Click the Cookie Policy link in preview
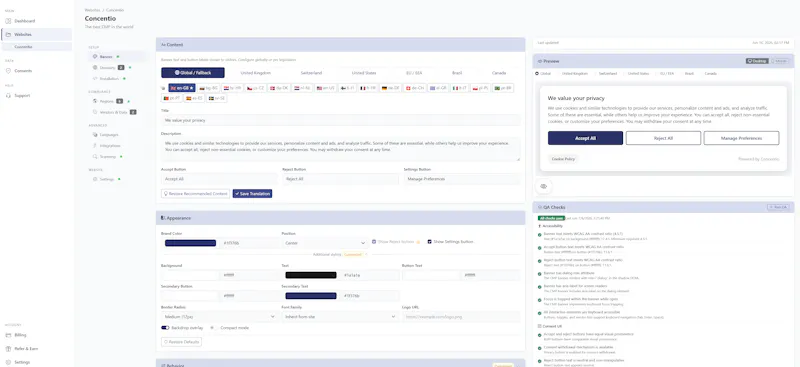The width and height of the screenshot is (800, 367). 563,159
